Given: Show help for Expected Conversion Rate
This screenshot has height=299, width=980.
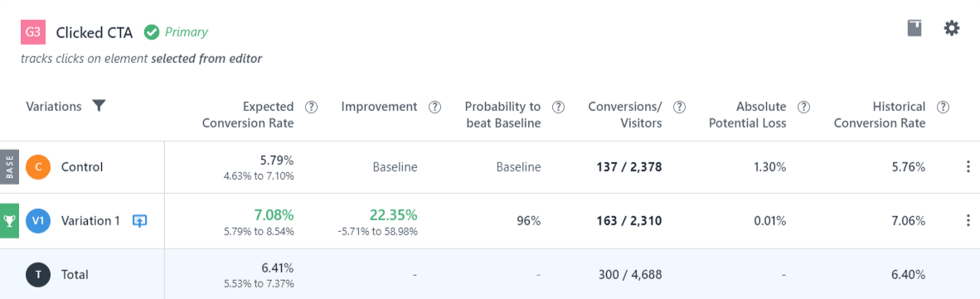Looking at the screenshot, I should [311, 107].
